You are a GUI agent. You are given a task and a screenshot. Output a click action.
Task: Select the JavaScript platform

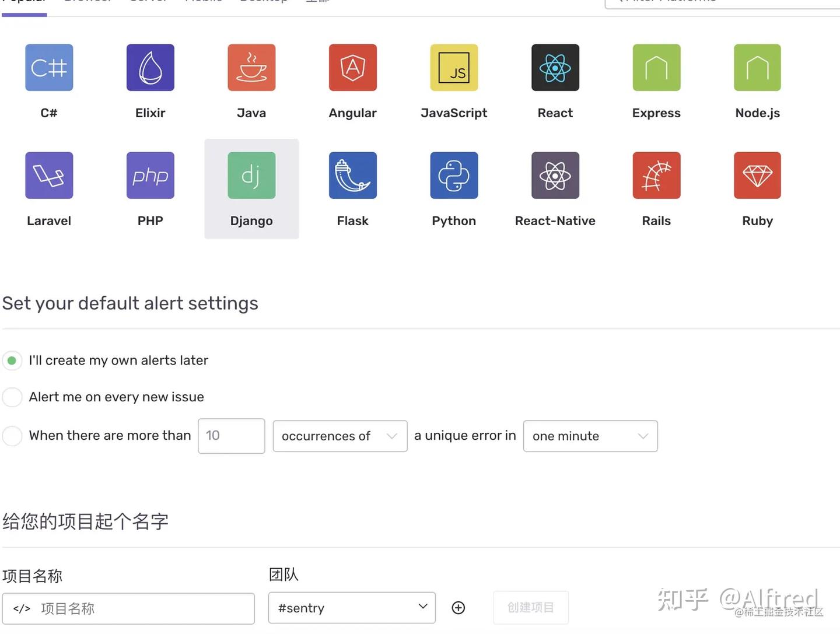point(454,67)
